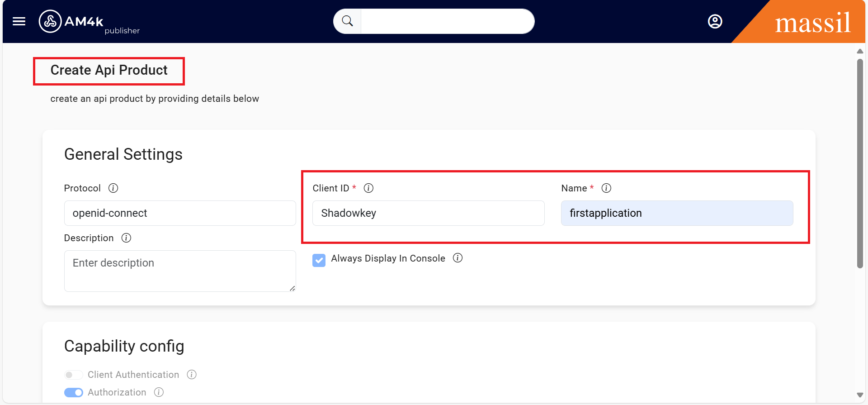Viewport: 868px width, 405px height.
Task: Click into the Client ID field
Action: coord(428,213)
